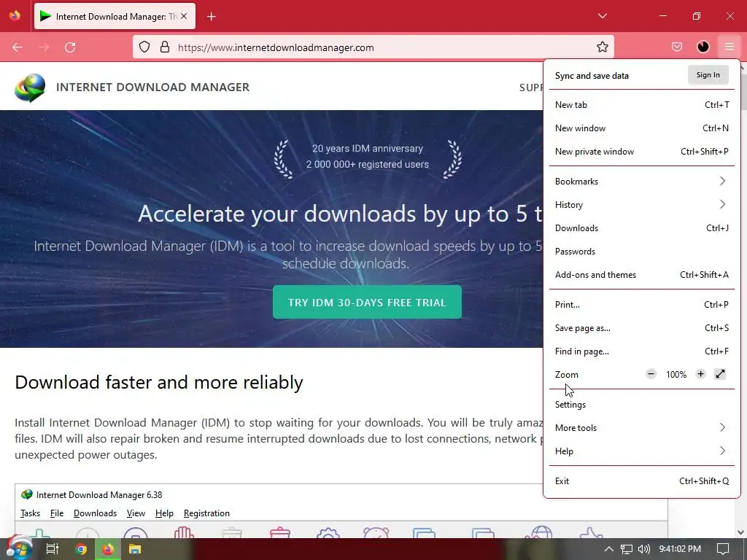Bookmark this page with the star icon
Screen dimensions: 747x560
point(602,47)
